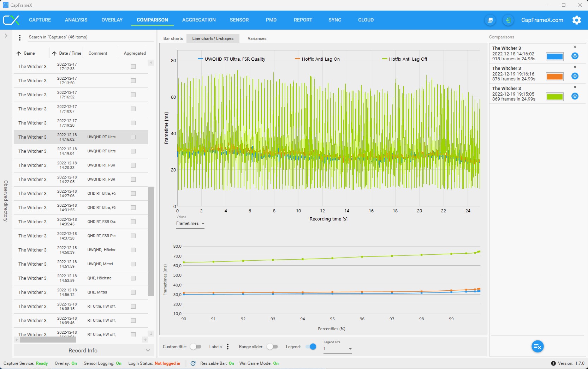
Task: Click the captures list scroll-down arrow
Action: pos(151,334)
